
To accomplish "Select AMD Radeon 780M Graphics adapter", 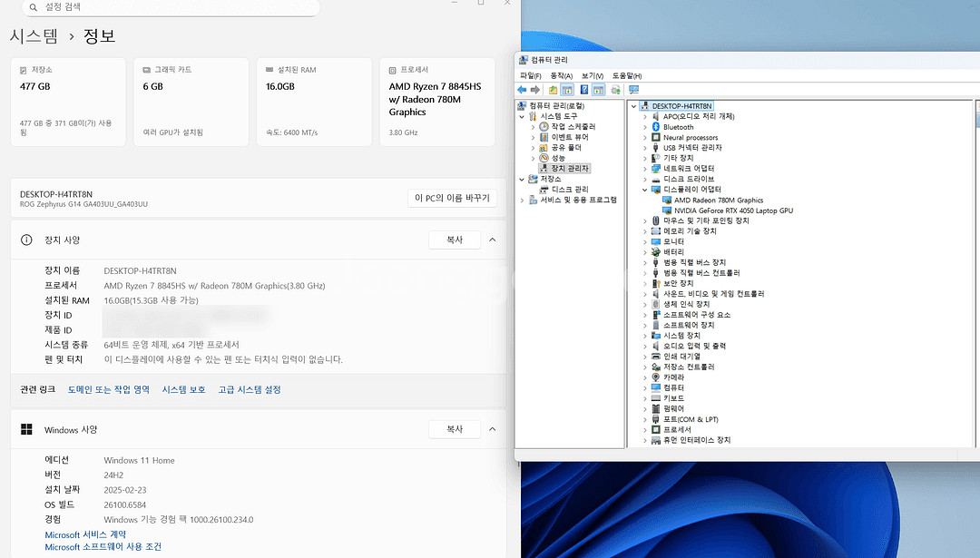I will click(x=719, y=201).
